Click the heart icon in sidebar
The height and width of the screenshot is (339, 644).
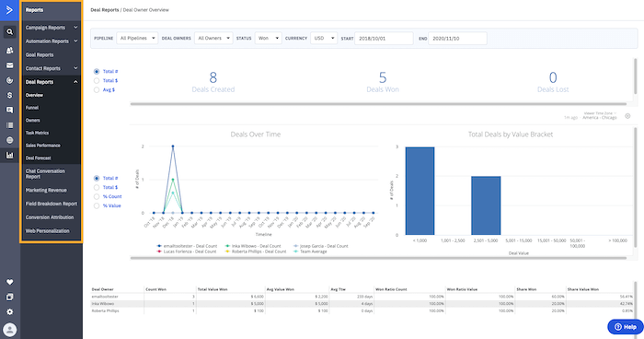pyautogui.click(x=10, y=282)
